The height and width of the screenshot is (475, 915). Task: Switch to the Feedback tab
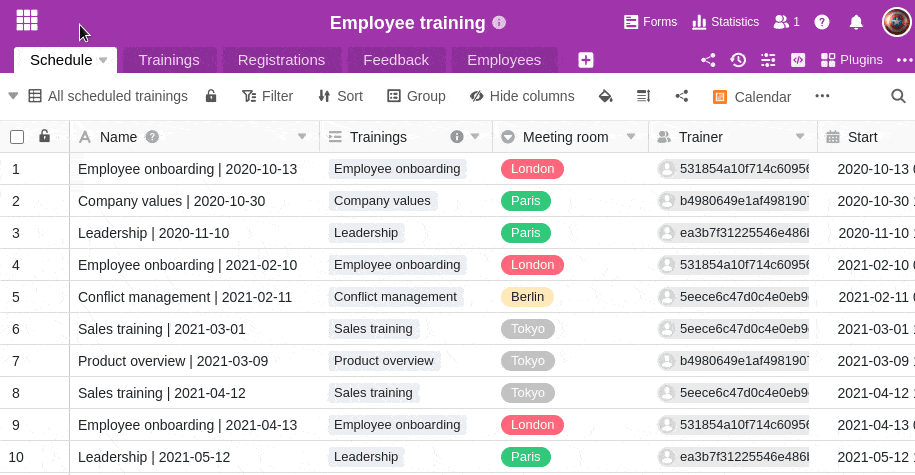tap(395, 60)
